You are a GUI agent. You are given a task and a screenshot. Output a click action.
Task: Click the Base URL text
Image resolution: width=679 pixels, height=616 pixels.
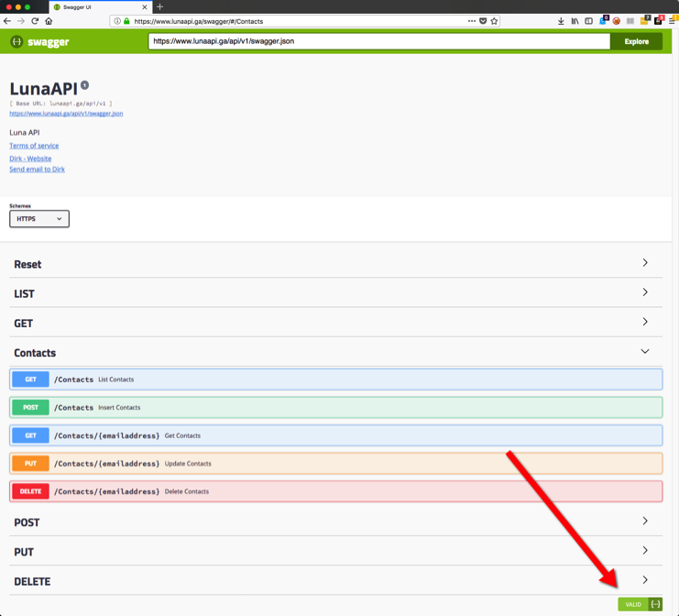click(x=60, y=104)
